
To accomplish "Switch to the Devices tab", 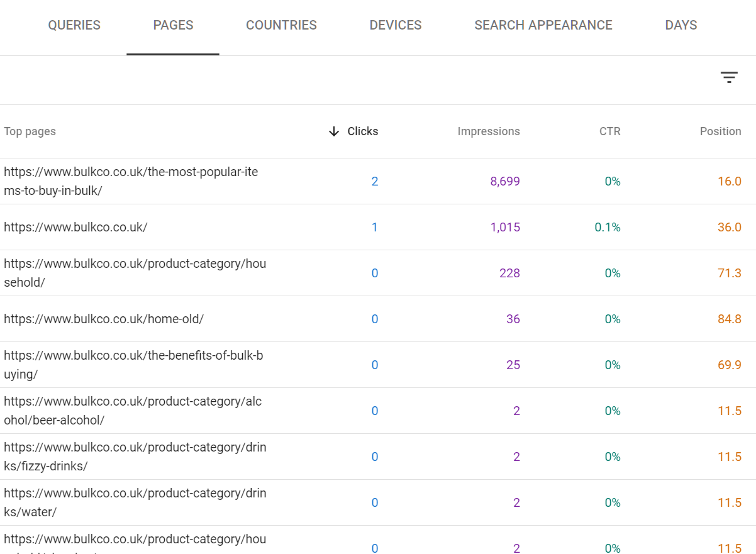I will click(x=396, y=25).
